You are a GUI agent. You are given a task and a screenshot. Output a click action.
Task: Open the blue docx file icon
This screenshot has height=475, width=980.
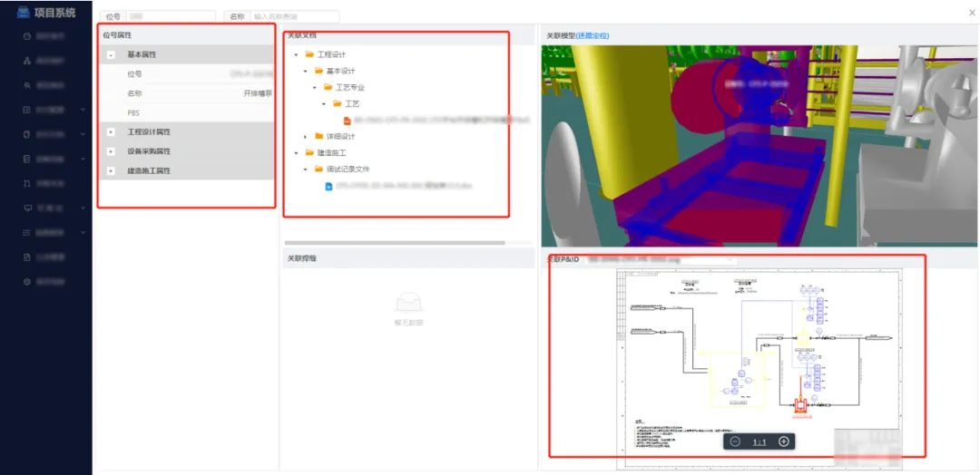click(x=328, y=186)
